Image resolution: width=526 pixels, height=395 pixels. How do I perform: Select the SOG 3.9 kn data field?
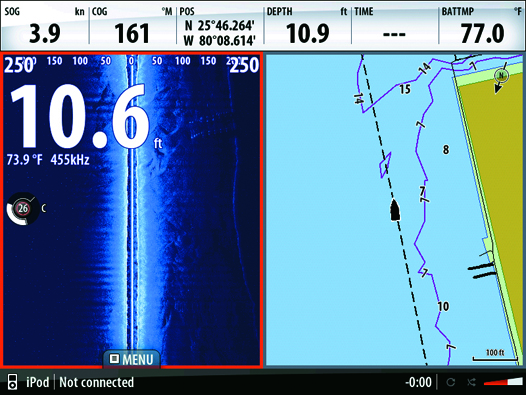point(45,26)
